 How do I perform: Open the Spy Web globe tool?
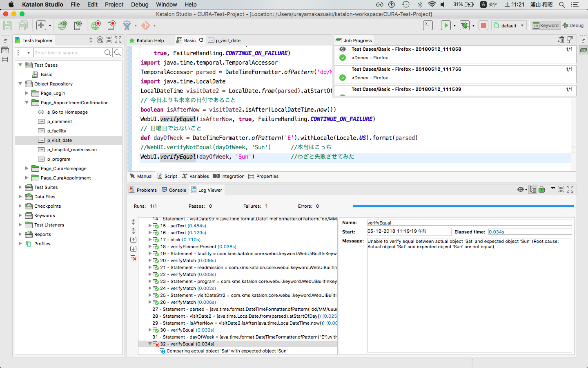tap(62, 25)
